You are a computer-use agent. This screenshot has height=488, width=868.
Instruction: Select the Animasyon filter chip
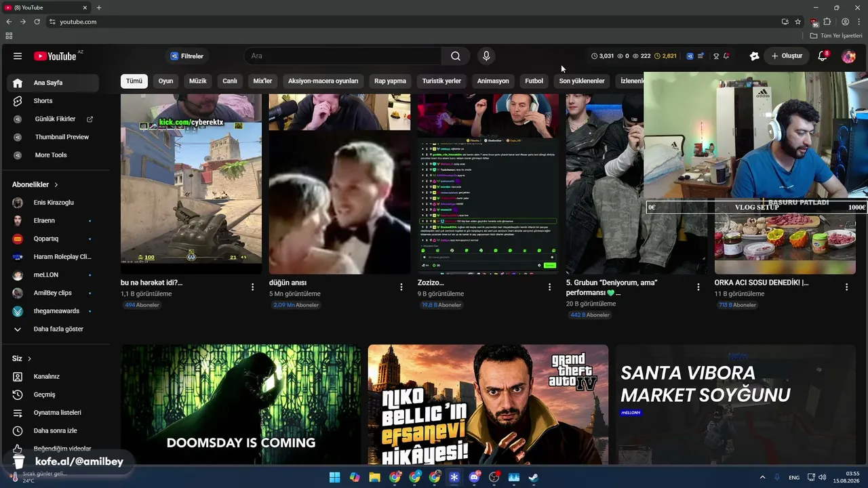pyautogui.click(x=493, y=81)
